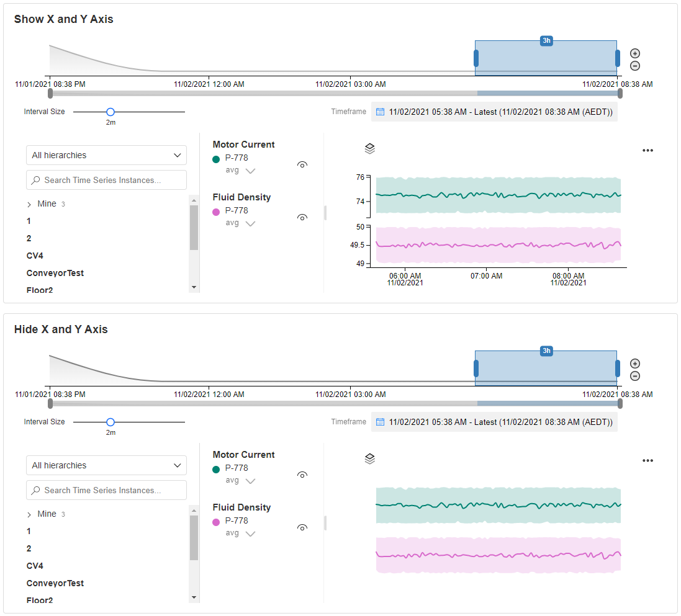
Task: Select CV4 in Show X and Y Axis hierarchy
Action: [35, 256]
